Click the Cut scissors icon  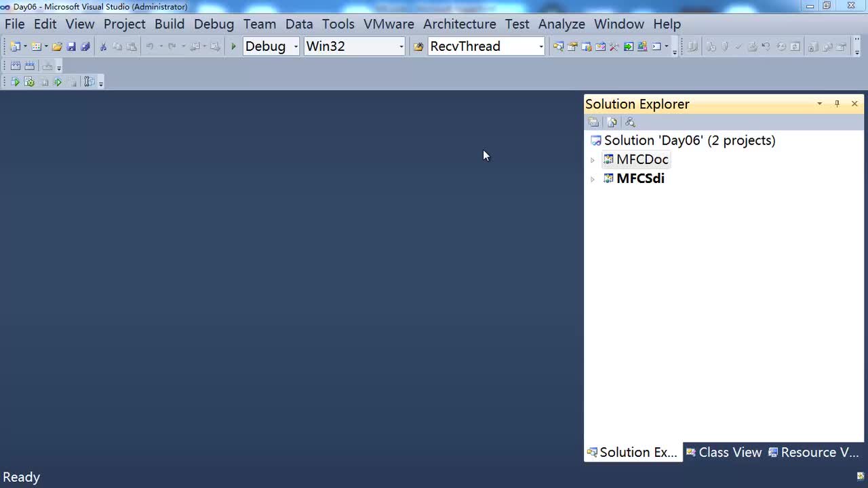tap(103, 47)
